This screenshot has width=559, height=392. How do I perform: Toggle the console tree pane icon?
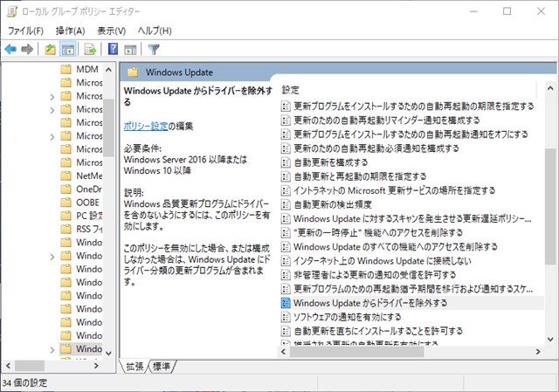pos(68,49)
